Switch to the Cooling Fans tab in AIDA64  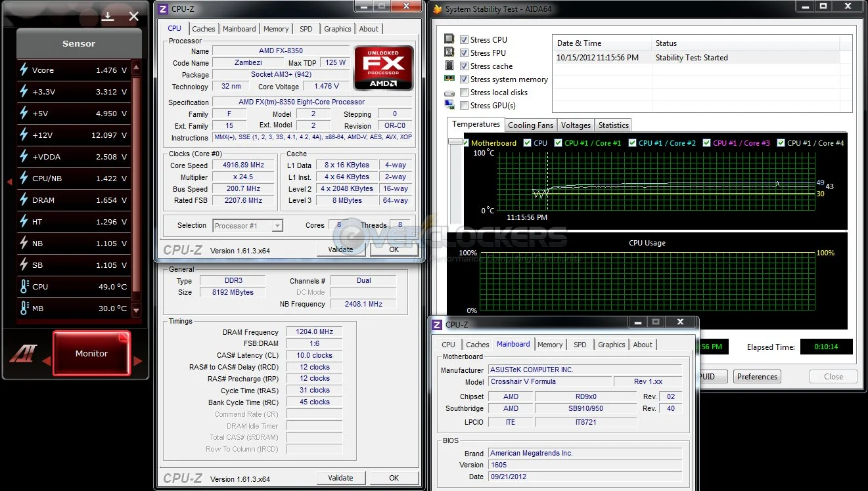point(531,125)
